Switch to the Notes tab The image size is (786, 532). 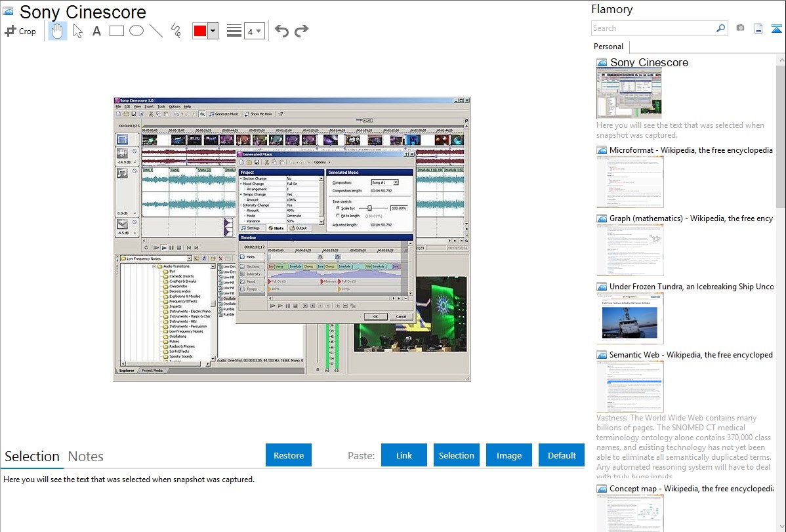(86, 456)
